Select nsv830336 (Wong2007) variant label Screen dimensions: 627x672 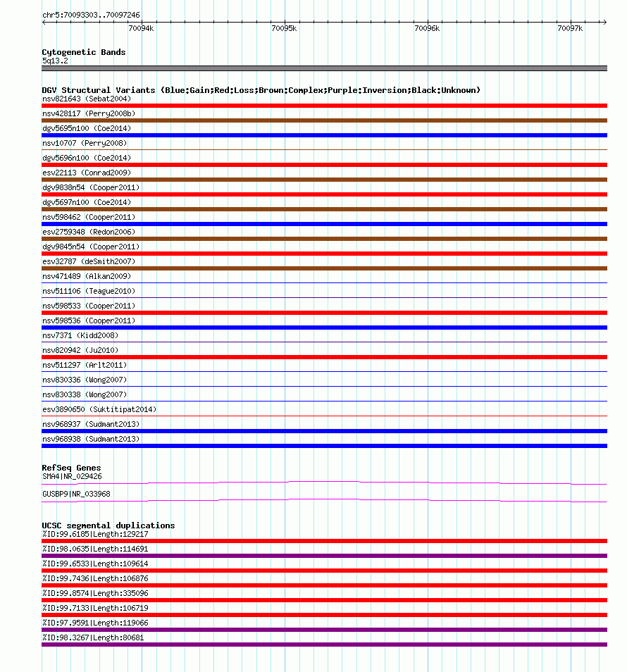coord(85,380)
